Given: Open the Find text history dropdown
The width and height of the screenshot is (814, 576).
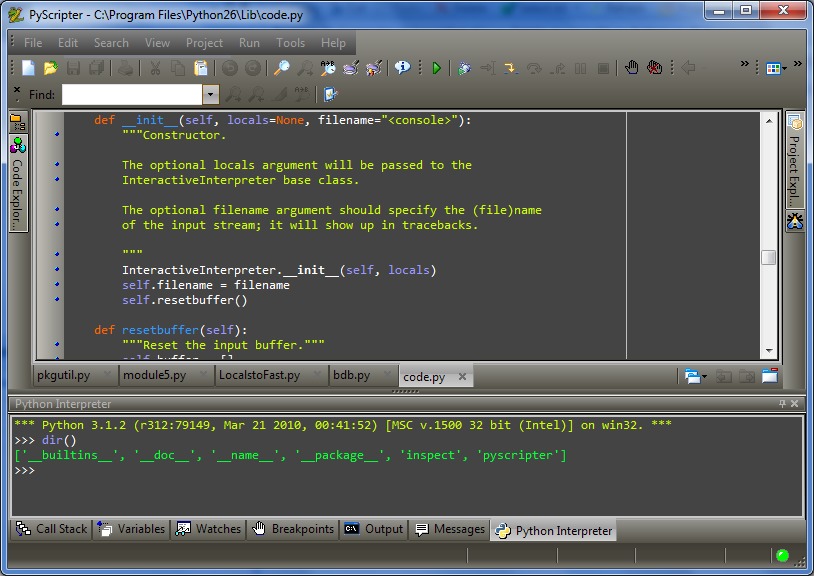Looking at the screenshot, I should coord(210,94).
